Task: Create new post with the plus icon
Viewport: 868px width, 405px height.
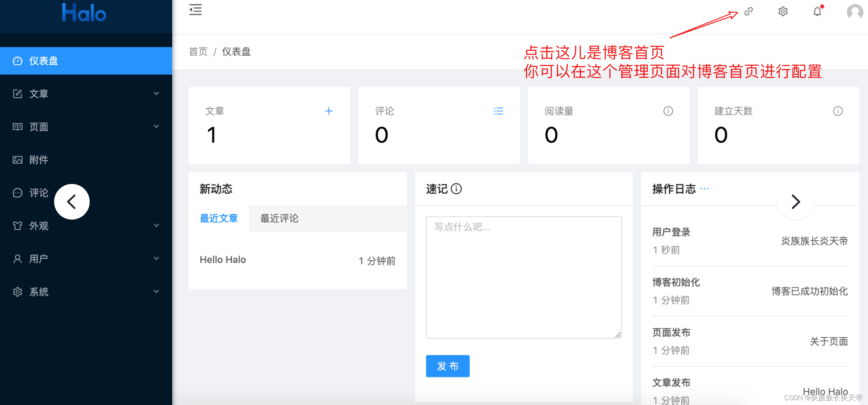Action: point(329,111)
